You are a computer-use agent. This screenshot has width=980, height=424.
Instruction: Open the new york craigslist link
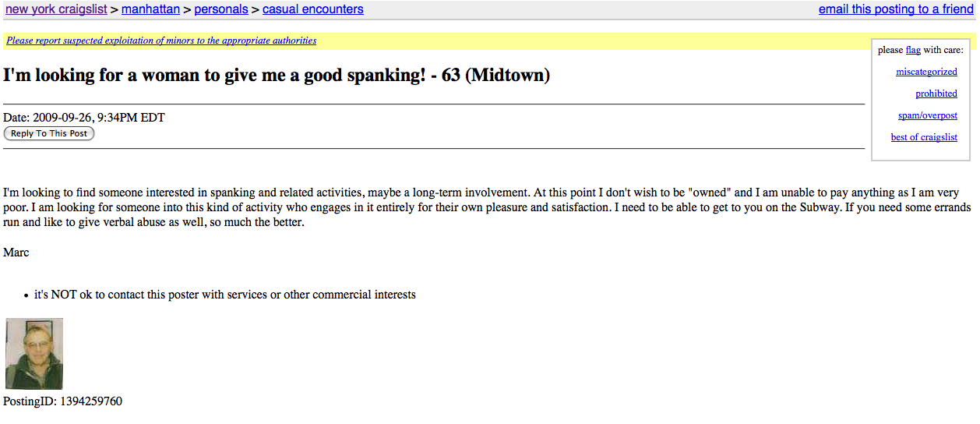coord(56,9)
